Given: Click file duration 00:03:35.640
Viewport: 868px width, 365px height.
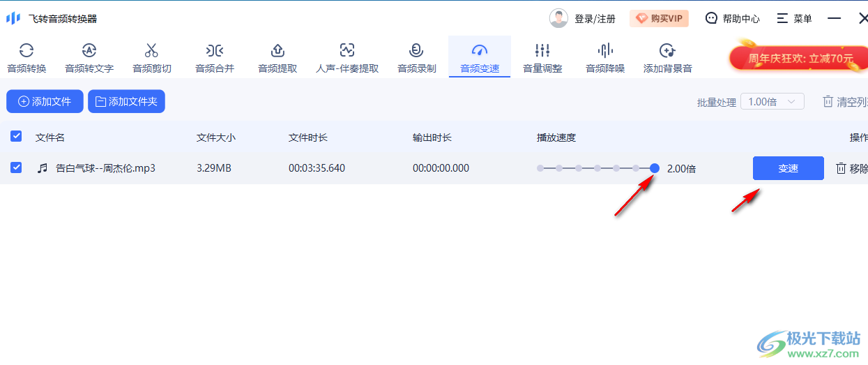Looking at the screenshot, I should click(x=317, y=168).
